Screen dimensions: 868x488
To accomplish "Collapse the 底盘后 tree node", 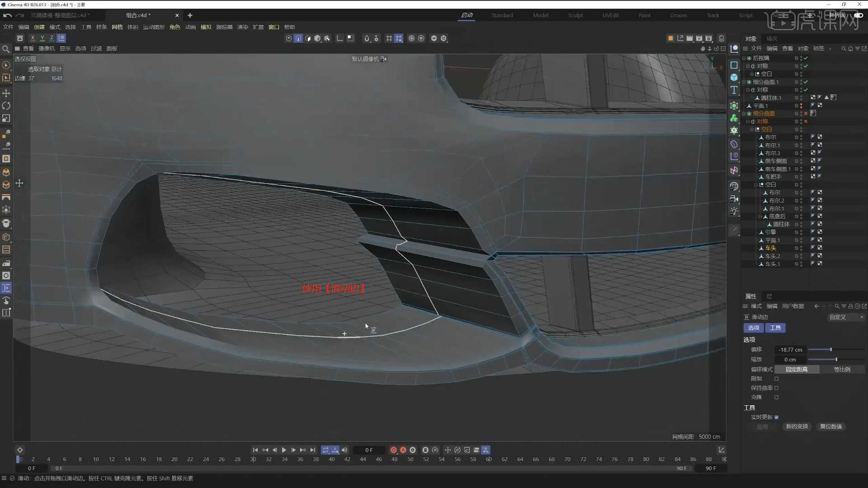I will [760, 216].
